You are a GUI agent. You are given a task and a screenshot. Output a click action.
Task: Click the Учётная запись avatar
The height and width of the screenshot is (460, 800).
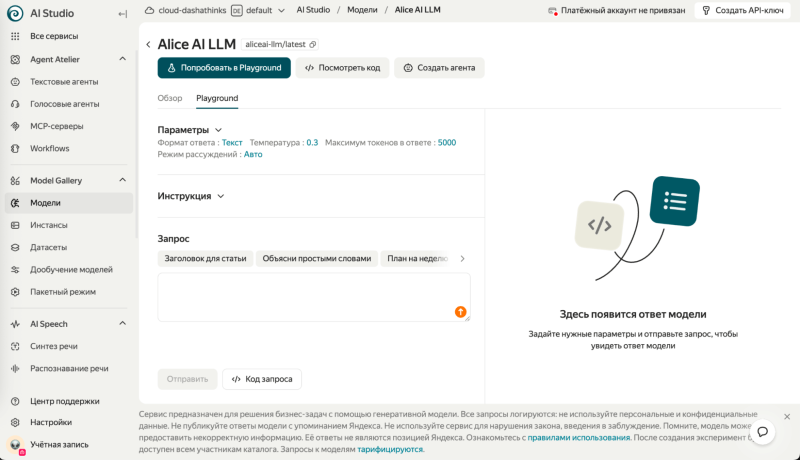click(x=16, y=445)
